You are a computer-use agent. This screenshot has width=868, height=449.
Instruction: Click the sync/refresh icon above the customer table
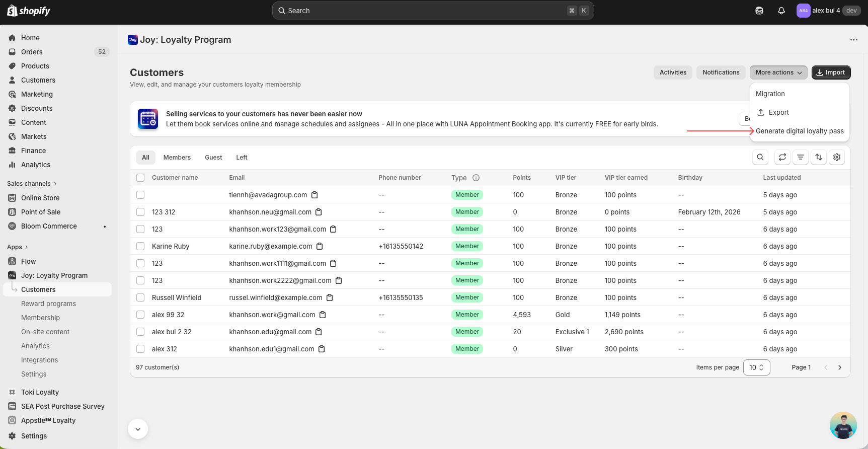782,158
